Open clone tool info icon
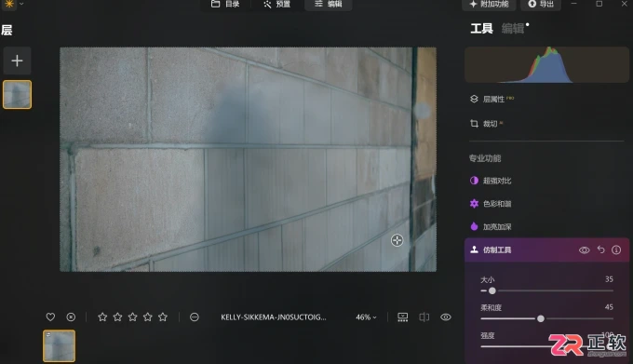 click(x=616, y=249)
